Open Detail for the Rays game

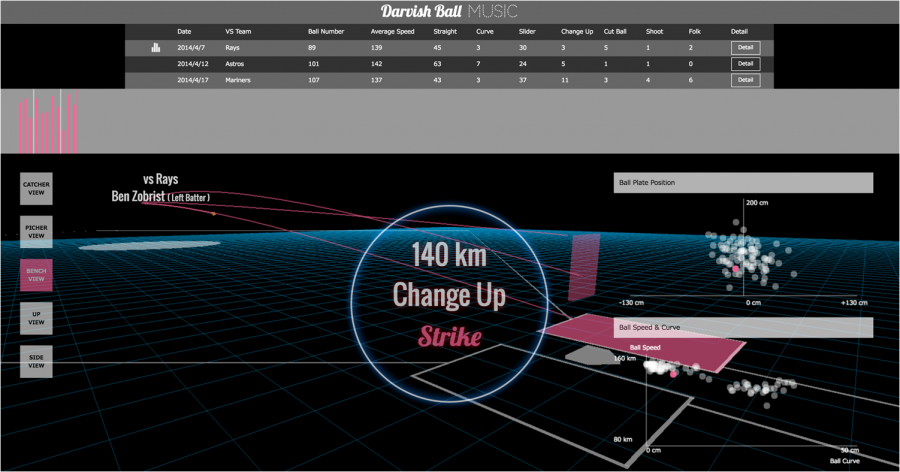point(745,47)
